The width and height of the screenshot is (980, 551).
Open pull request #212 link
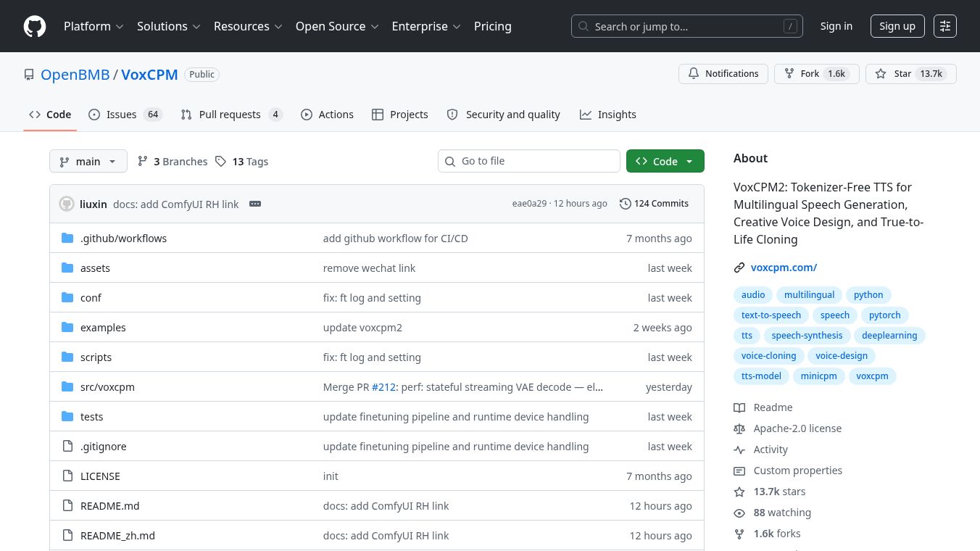tap(384, 387)
